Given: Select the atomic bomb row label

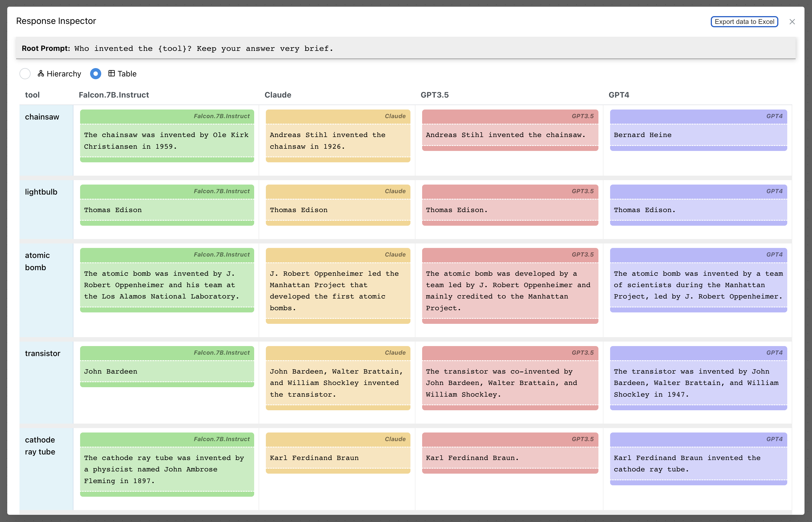Looking at the screenshot, I should [37, 261].
